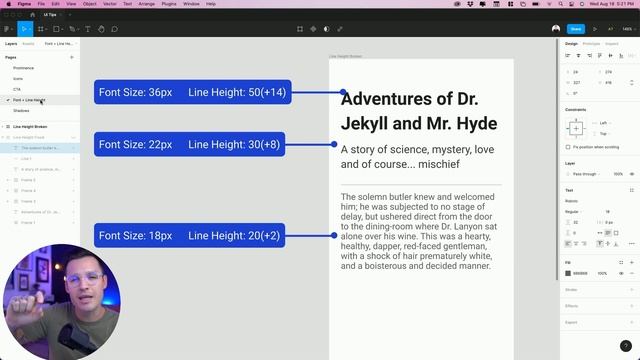Select the Comment tool

click(115, 29)
